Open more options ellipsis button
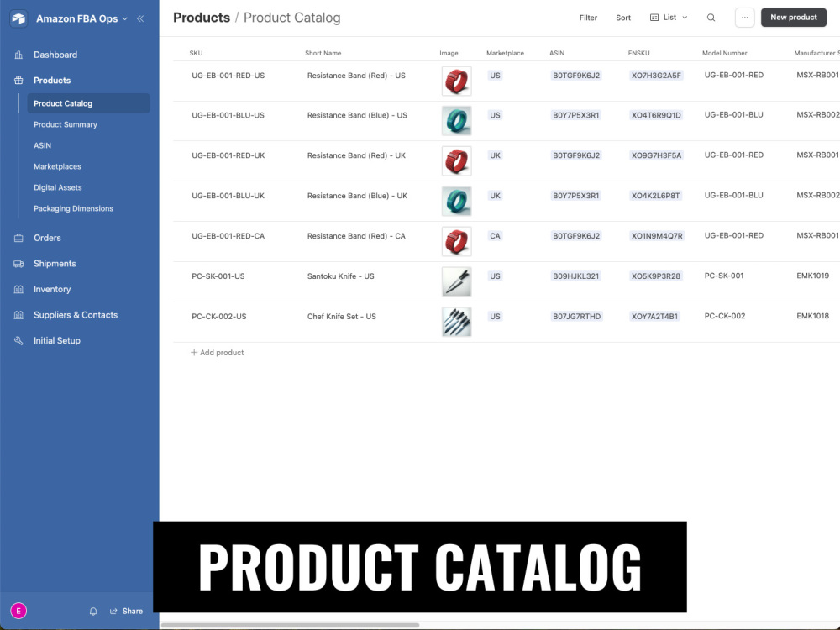 (x=744, y=18)
